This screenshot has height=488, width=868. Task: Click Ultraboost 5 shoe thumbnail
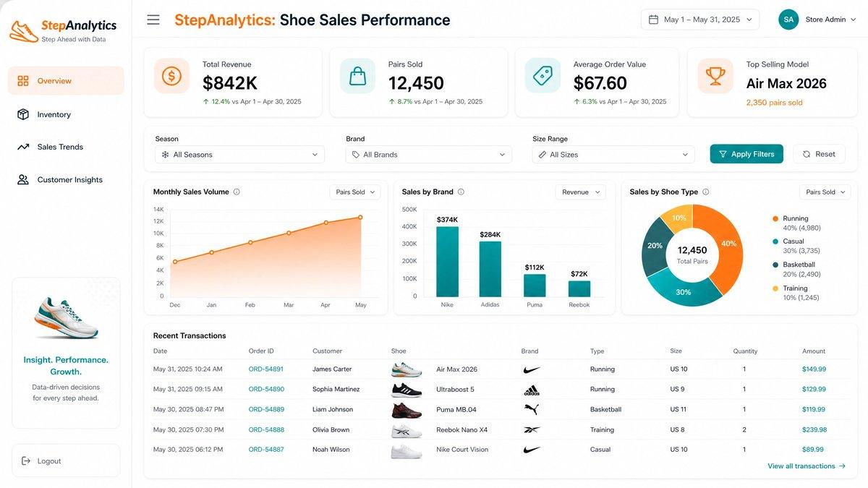coord(407,390)
